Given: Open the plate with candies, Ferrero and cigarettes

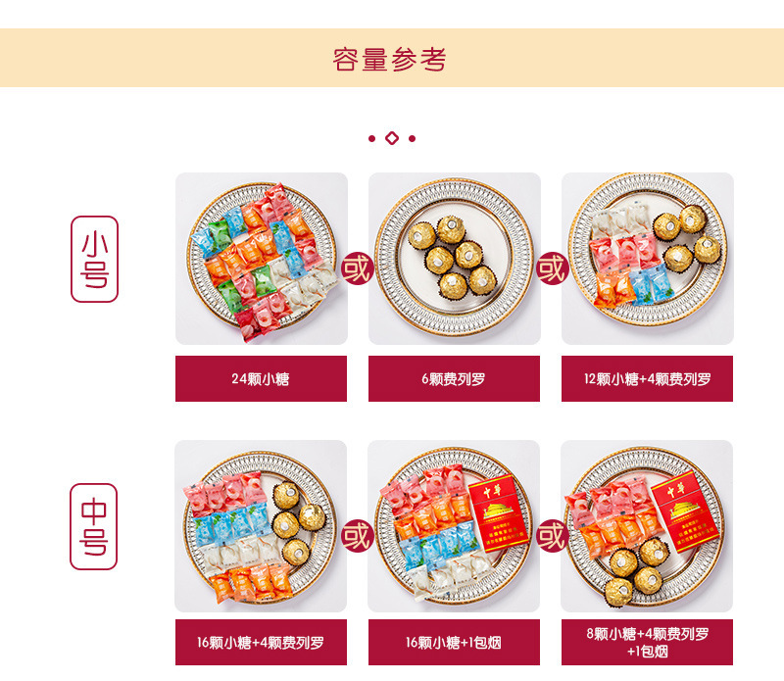Looking at the screenshot, I should (647, 526).
